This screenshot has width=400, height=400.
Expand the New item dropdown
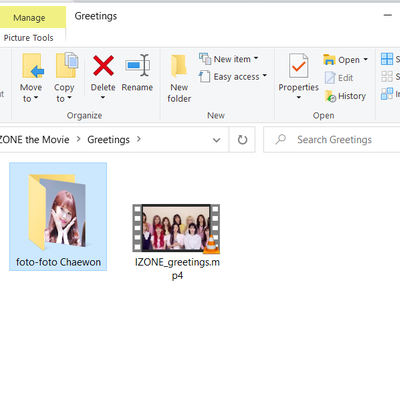pyautogui.click(x=256, y=58)
